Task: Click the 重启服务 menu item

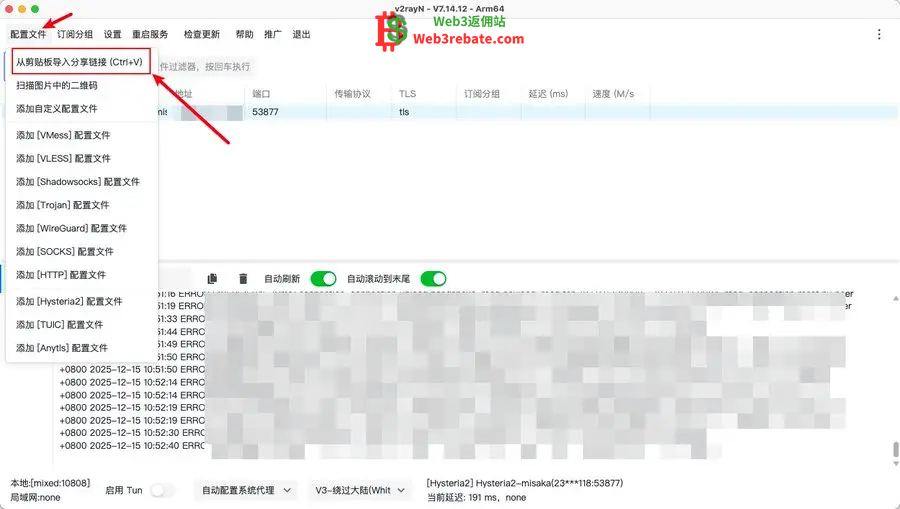Action: pos(150,34)
